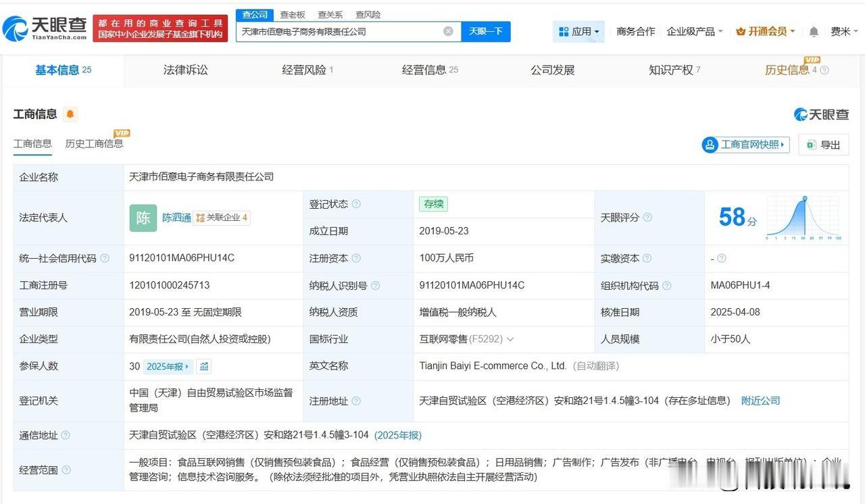
Task: Click the 存续 registration status tag
Action: (x=433, y=204)
